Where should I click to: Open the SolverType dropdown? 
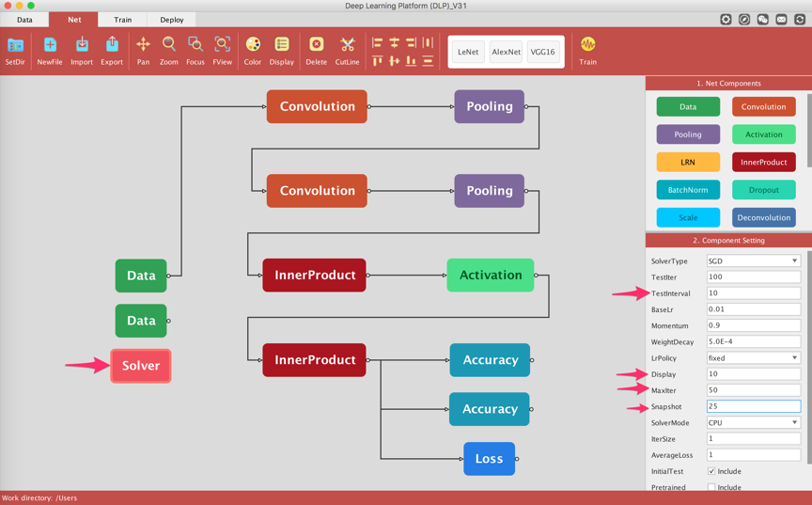point(753,261)
